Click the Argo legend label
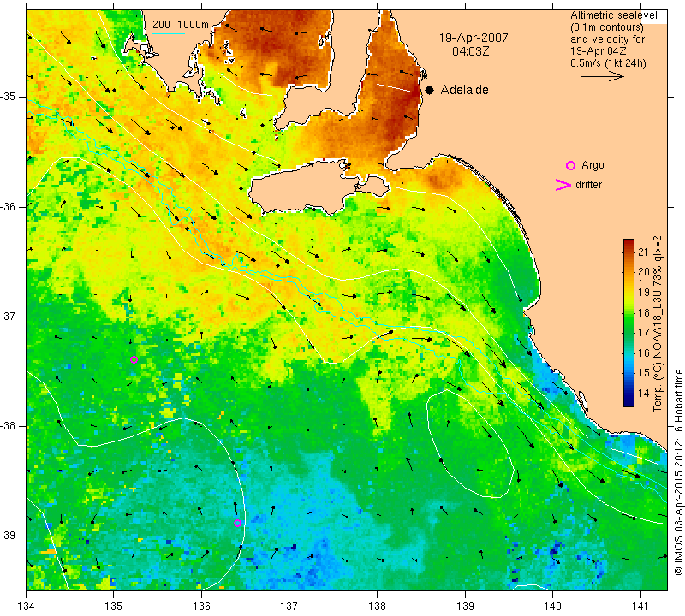The height and width of the screenshot is (616, 685). click(x=593, y=165)
